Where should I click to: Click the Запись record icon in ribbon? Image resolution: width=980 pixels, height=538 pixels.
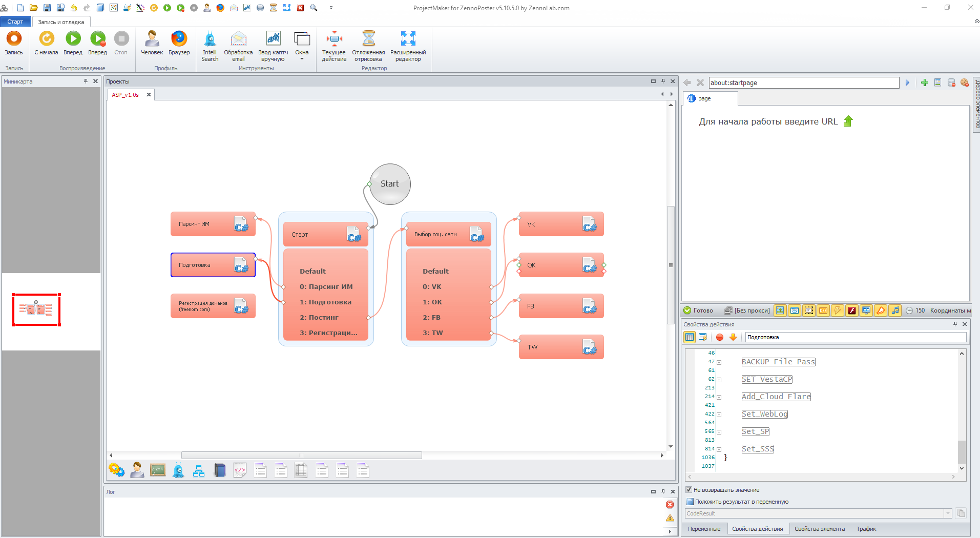tap(14, 39)
